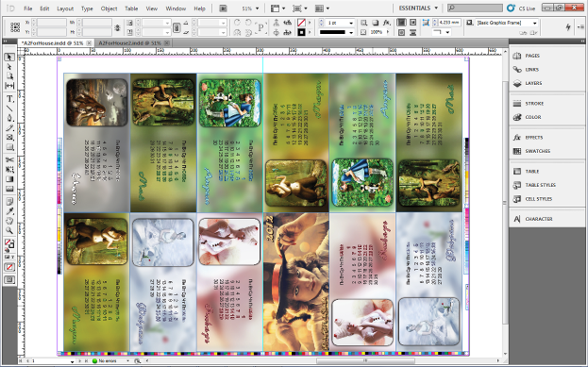Choose the Gradient Swatch tool
This screenshot has width=588, height=367.
click(9, 179)
